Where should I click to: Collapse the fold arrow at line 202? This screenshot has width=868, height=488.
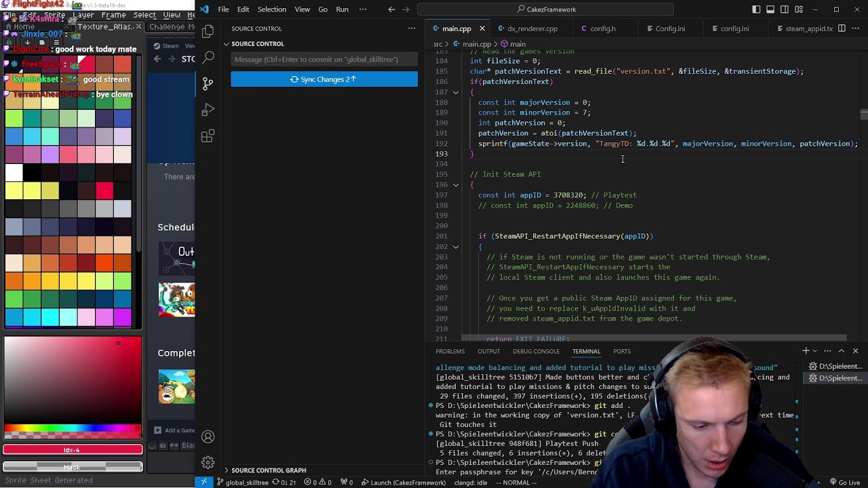tap(456, 247)
